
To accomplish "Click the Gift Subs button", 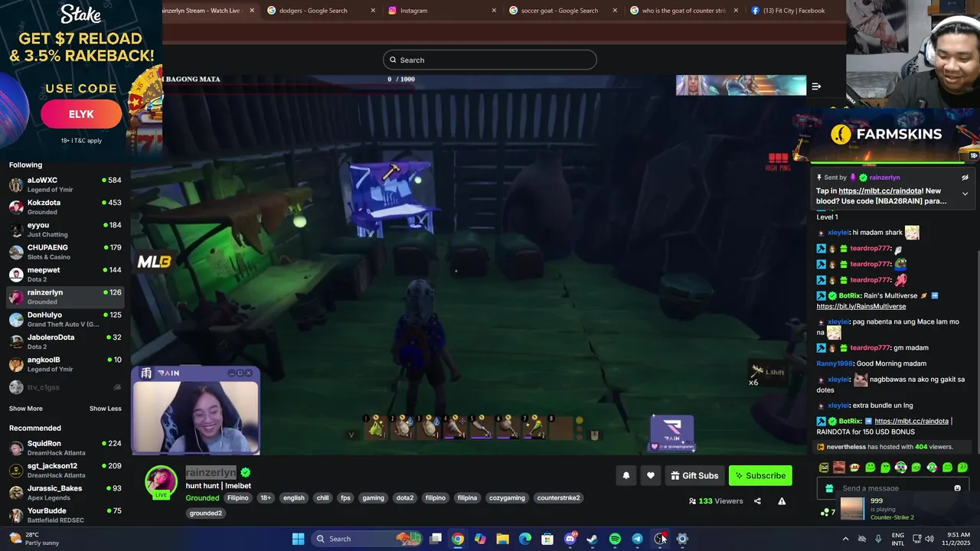I will [694, 476].
